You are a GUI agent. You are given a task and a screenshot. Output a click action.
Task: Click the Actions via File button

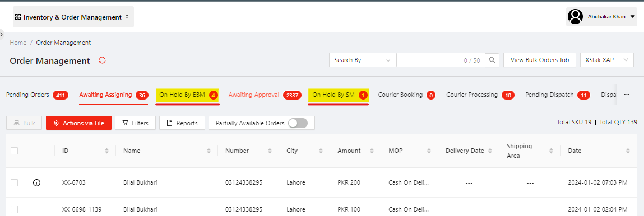click(78, 123)
